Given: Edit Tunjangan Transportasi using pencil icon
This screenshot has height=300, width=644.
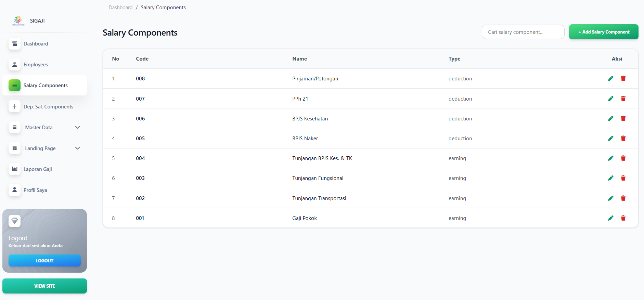Looking at the screenshot, I should [x=611, y=198].
